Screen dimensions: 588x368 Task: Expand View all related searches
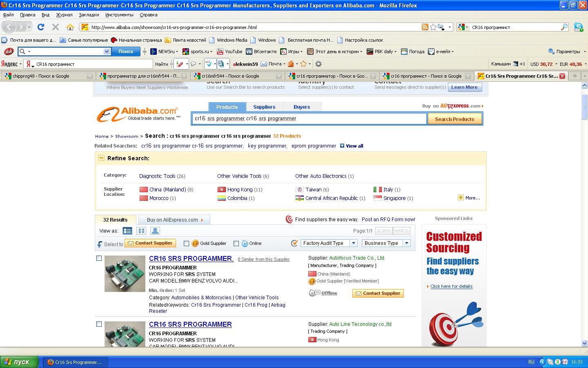pyautogui.click(x=352, y=146)
